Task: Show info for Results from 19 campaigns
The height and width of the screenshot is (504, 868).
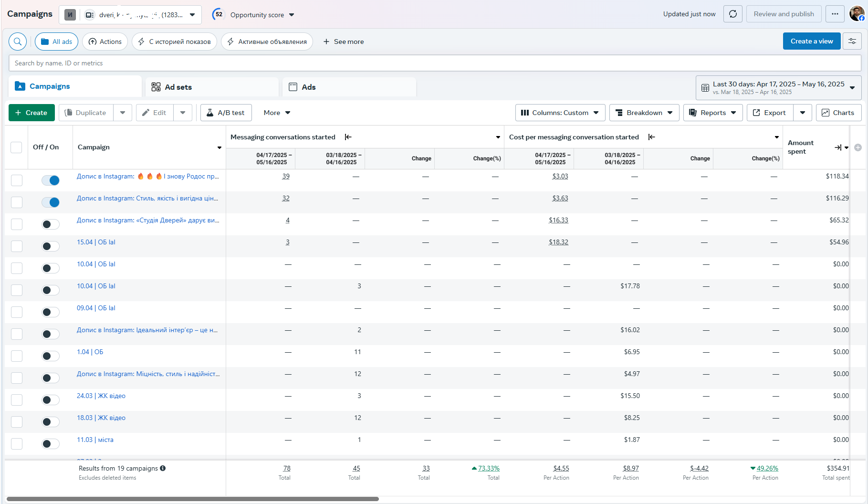Action: coord(163,468)
